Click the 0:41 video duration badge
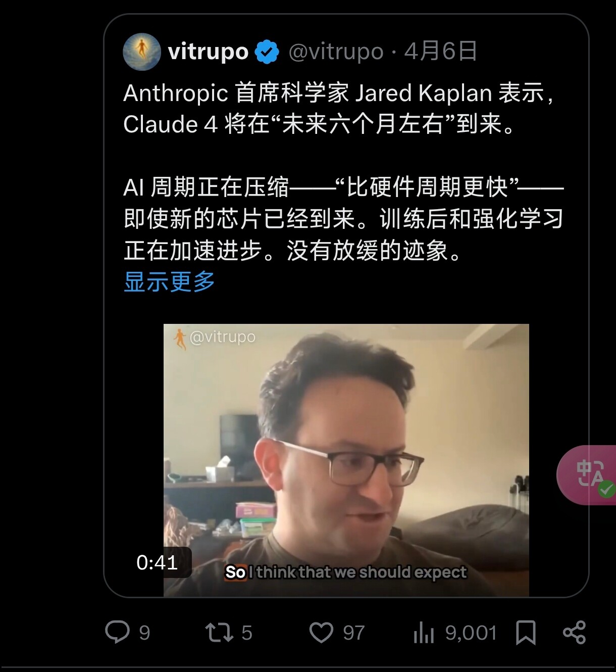Image resolution: width=616 pixels, height=672 pixels. pos(157,562)
